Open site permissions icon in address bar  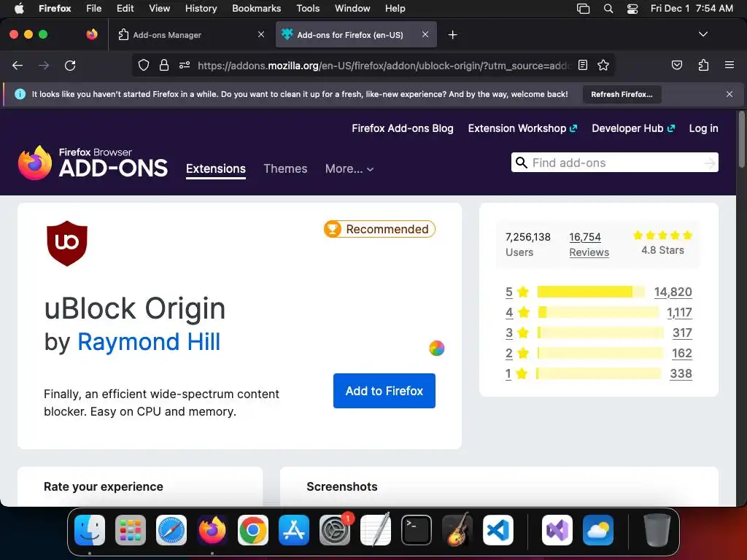pyautogui.click(x=185, y=65)
